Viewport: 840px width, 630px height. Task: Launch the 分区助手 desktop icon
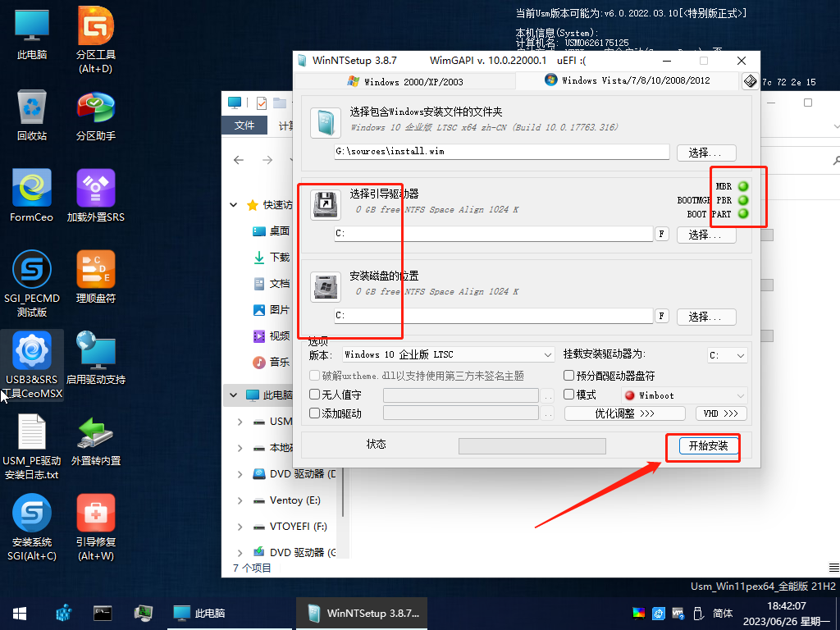pyautogui.click(x=96, y=116)
